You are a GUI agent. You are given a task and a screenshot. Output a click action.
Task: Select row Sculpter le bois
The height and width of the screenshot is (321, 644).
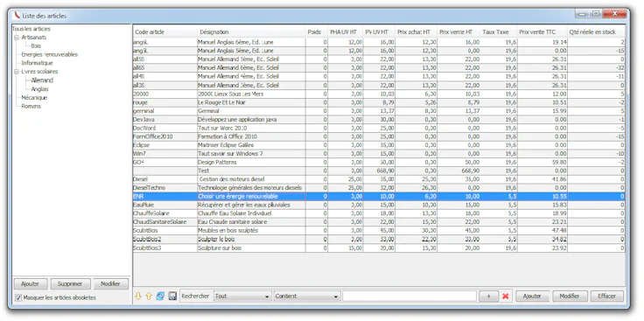click(379, 240)
